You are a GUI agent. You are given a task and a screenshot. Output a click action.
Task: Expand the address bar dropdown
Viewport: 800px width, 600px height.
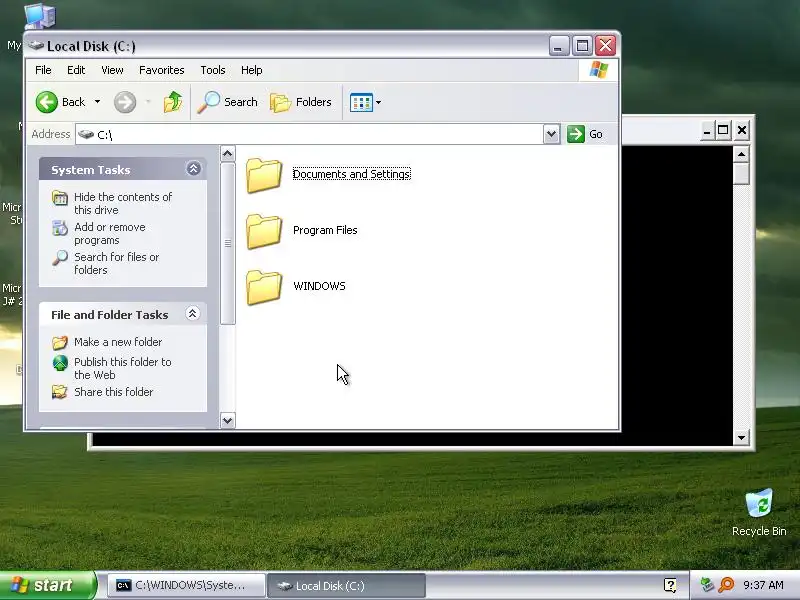(x=551, y=134)
